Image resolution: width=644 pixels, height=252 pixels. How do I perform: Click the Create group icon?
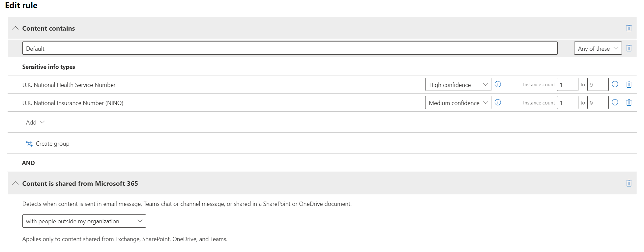29,144
